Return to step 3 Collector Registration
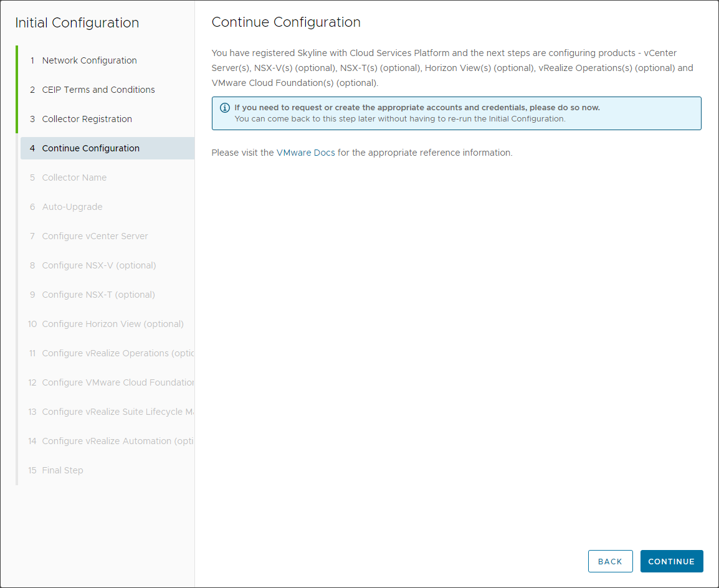Screen dimensions: 719x588 pos(107,119)
